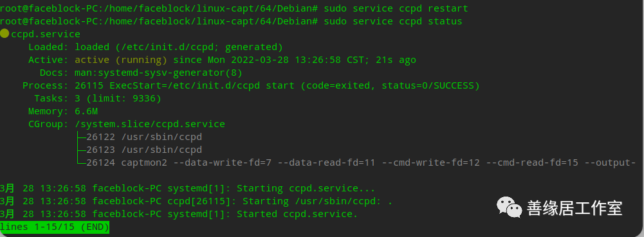Click the sudo service ccpd status command

[393, 21]
